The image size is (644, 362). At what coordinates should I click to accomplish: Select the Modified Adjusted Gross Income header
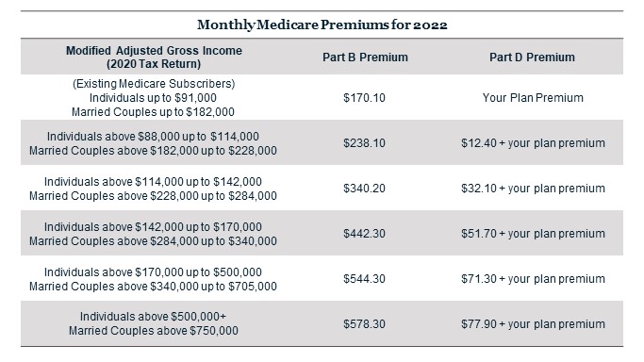point(154,58)
